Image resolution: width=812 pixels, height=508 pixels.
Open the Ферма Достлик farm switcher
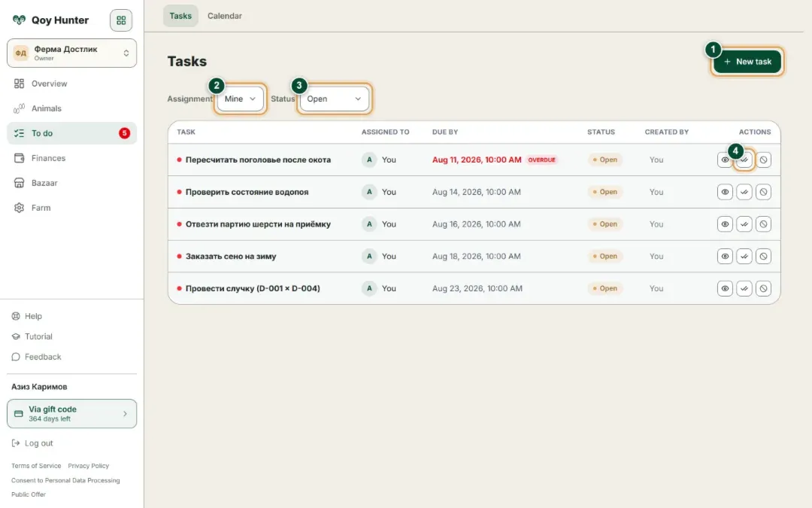pyautogui.click(x=71, y=53)
